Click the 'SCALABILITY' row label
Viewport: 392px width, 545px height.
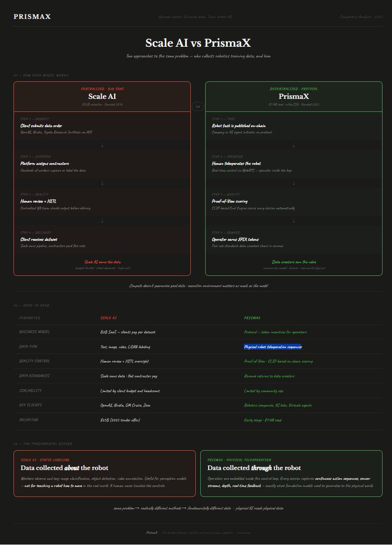[30, 391]
